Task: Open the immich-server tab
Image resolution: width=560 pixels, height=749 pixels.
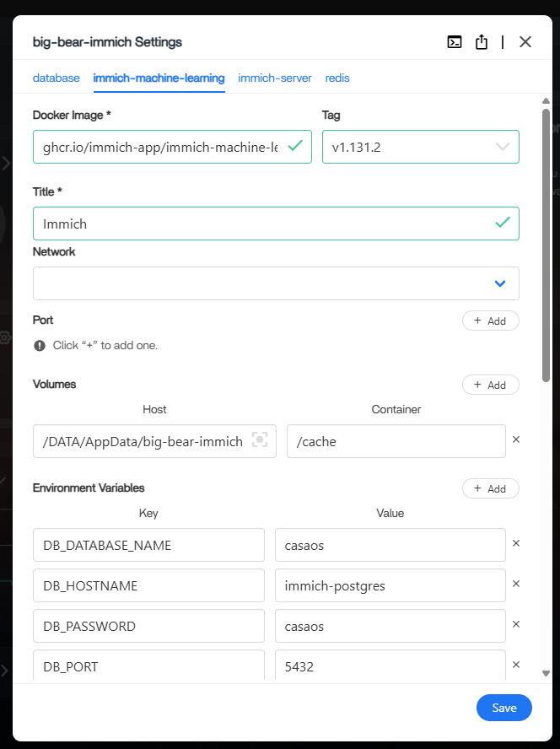Action: pos(275,78)
